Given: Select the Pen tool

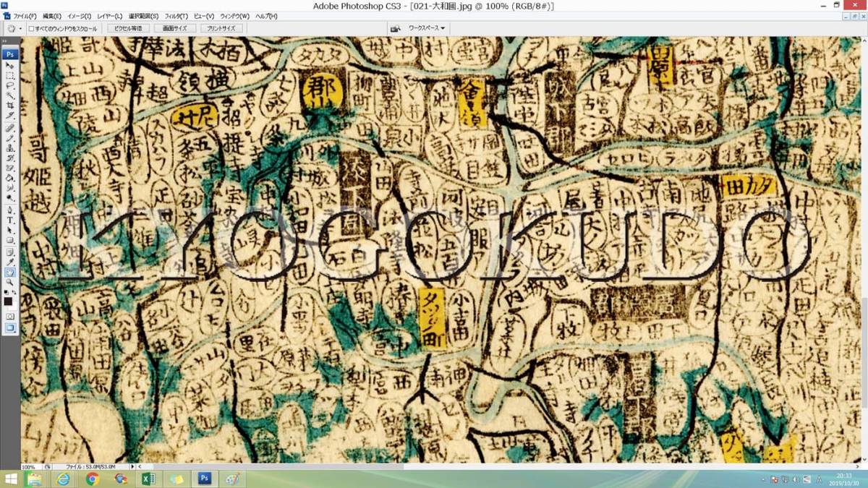Looking at the screenshot, I should click(x=10, y=210).
